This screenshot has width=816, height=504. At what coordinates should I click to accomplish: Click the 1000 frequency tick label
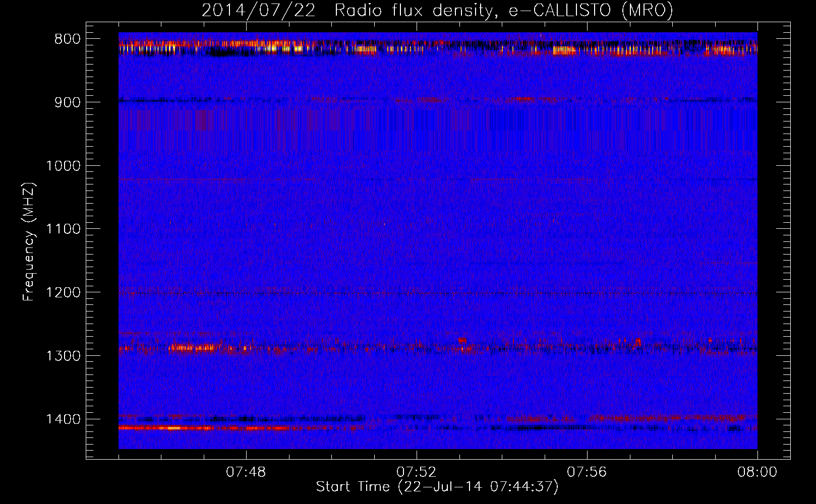point(63,166)
